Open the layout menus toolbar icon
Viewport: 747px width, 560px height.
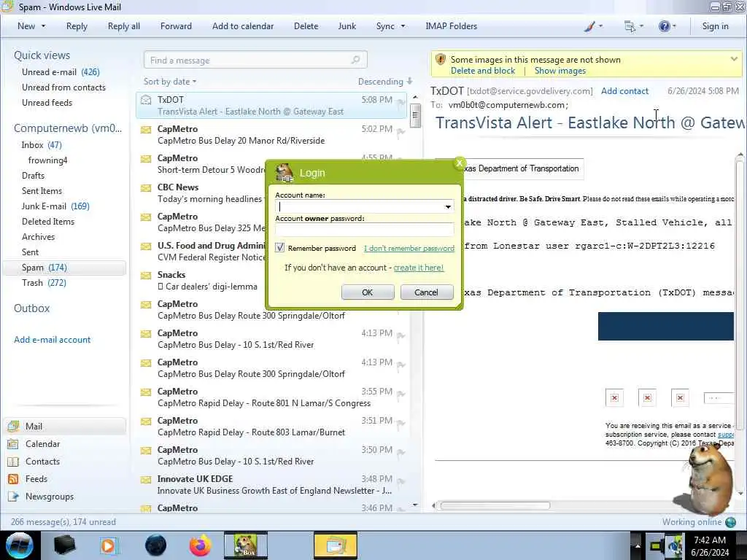630,26
